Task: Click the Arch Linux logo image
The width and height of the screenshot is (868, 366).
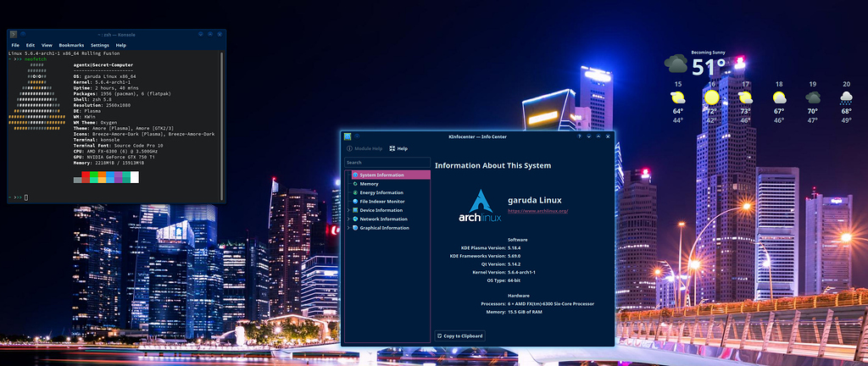Action: tap(480, 204)
